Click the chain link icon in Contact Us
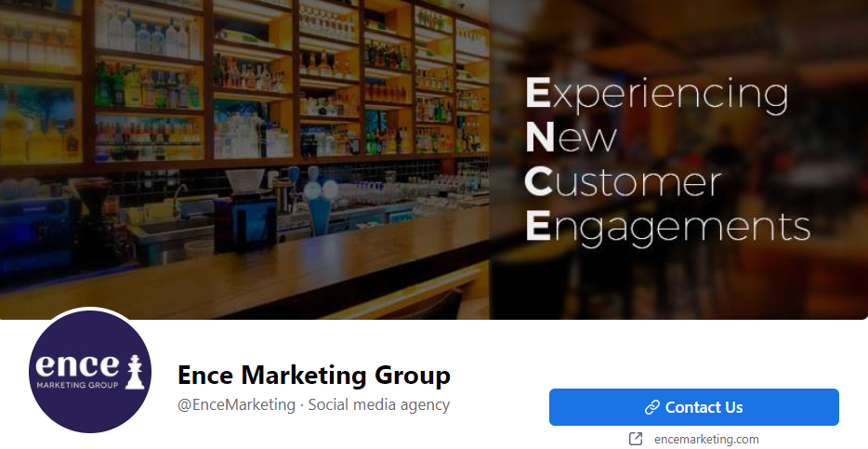868x449 pixels. click(x=652, y=407)
